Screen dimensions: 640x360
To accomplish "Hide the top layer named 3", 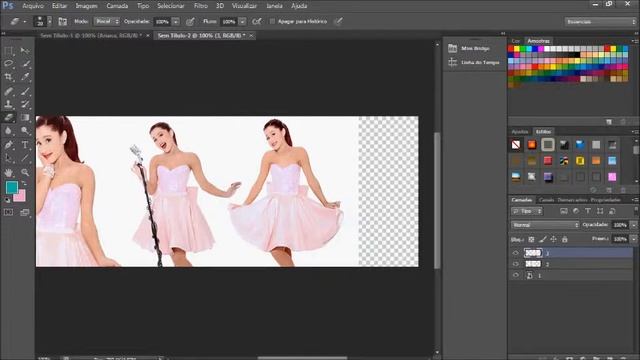I will (x=516, y=253).
